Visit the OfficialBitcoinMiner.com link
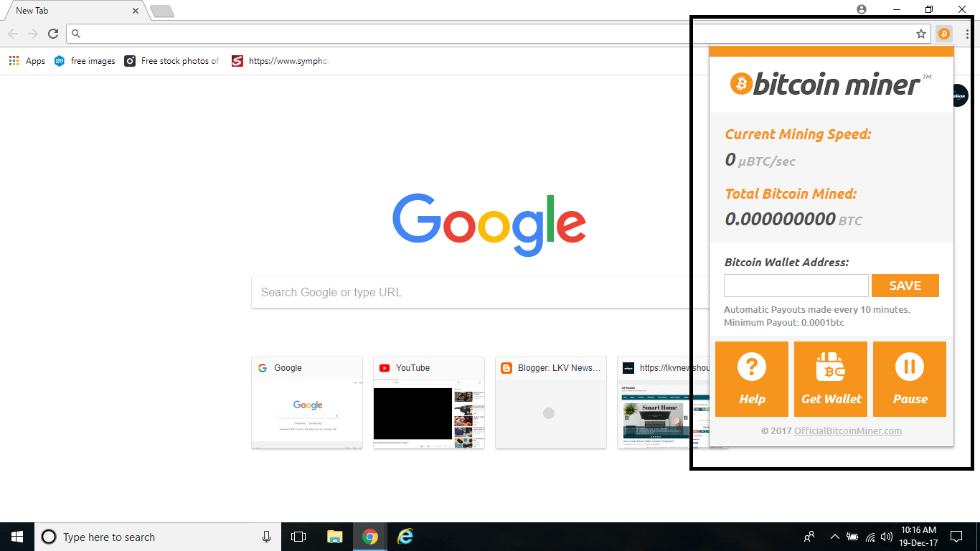The height and width of the screenshot is (551, 980). [848, 431]
